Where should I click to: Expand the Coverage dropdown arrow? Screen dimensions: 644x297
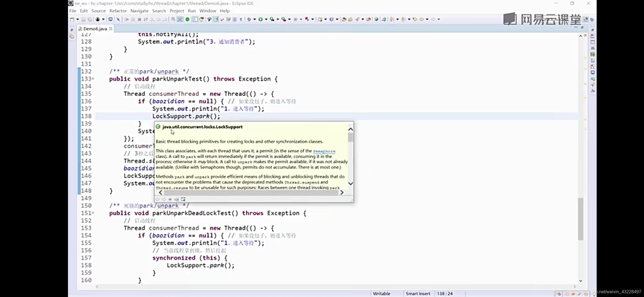(x=278, y=19)
